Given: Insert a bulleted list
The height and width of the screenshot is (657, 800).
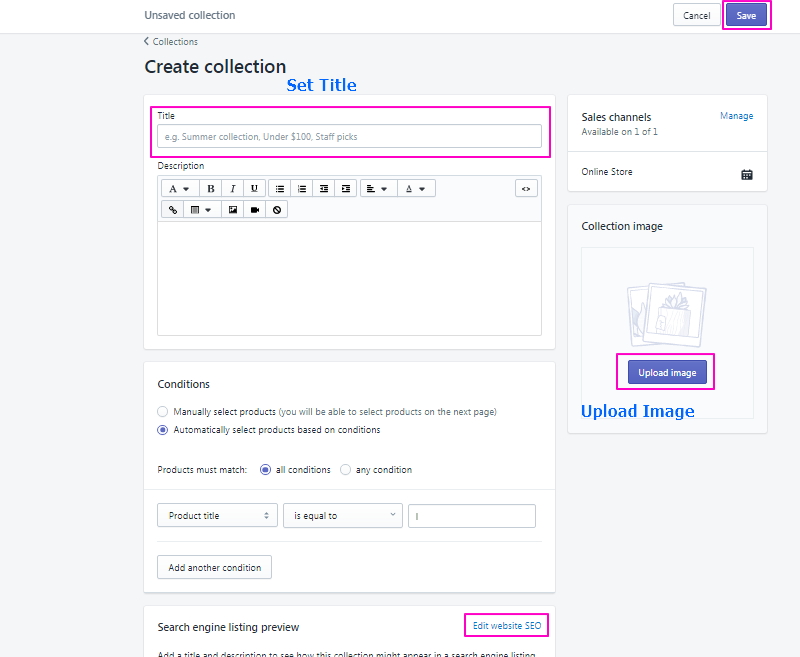Looking at the screenshot, I should [x=280, y=188].
